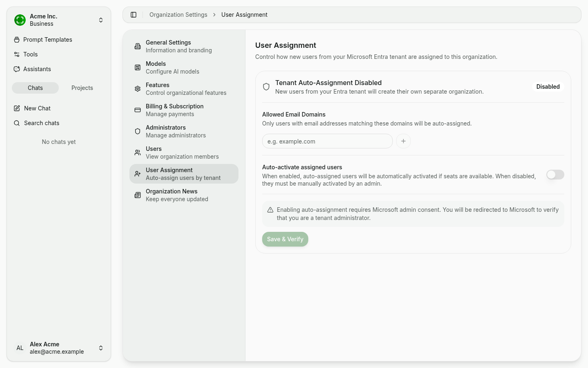Click the email domain input field
Screen dimensions: 588x368
coord(327,141)
